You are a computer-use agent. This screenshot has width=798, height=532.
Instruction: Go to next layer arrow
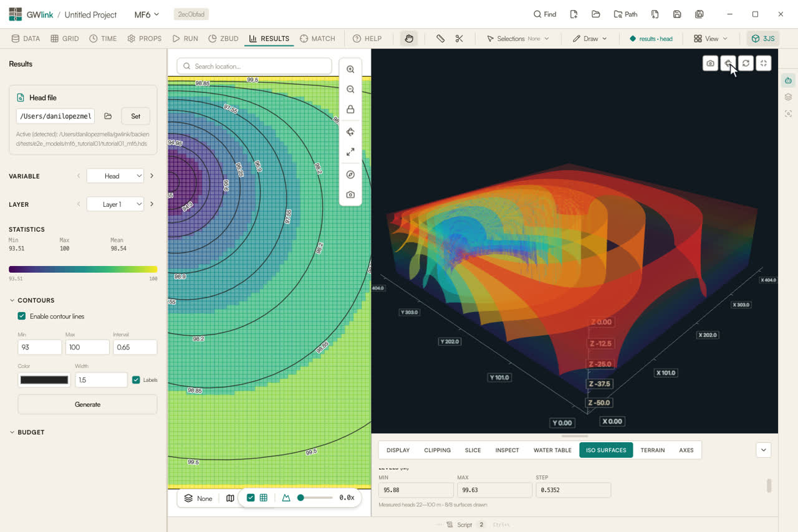[151, 204]
